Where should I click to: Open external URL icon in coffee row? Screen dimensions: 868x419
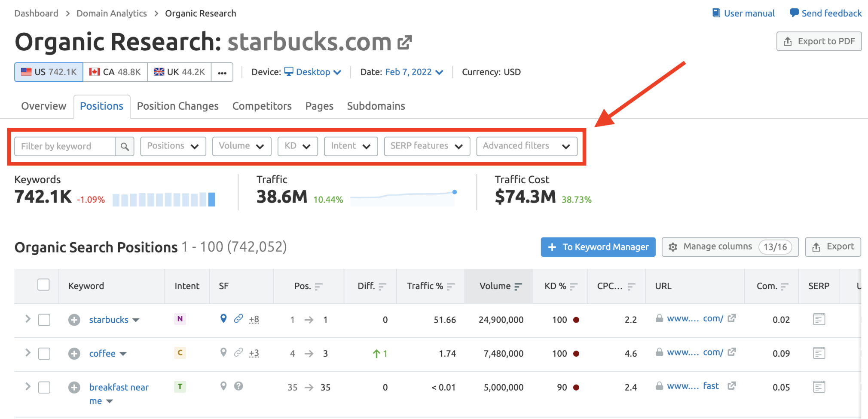coord(732,352)
